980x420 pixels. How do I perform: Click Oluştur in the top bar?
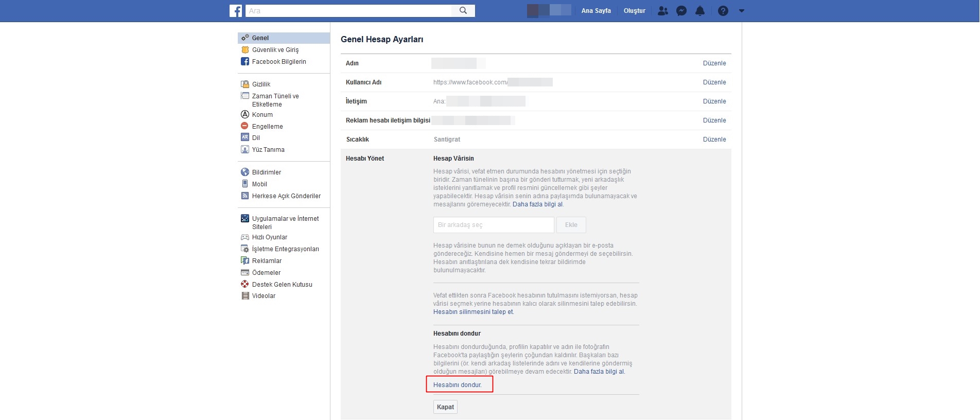point(634,11)
